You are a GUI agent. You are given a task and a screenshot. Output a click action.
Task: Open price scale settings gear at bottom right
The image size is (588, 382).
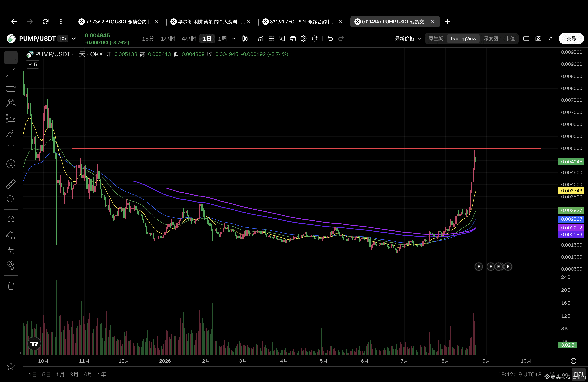pyautogui.click(x=573, y=361)
